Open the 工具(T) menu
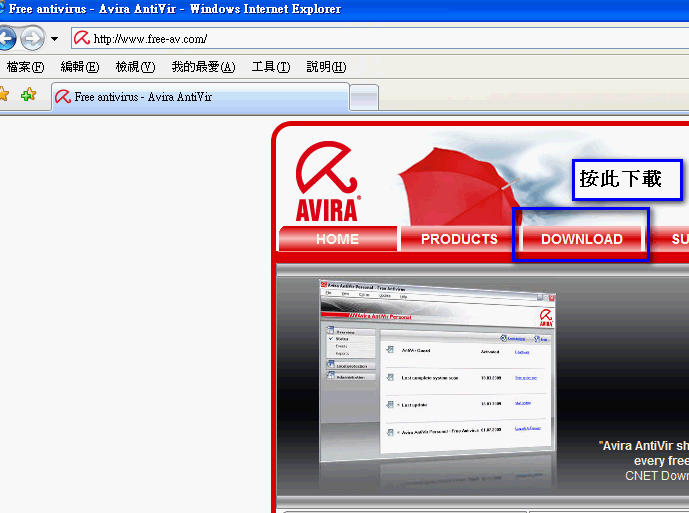 tap(271, 67)
